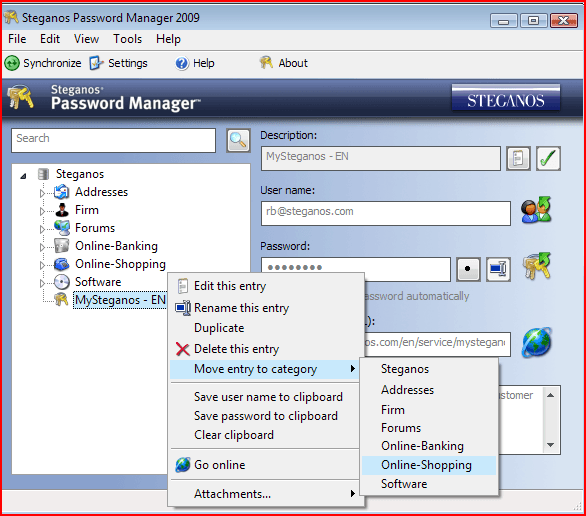Click the STEGANOS logo banner
Image resolution: width=586 pixels, height=516 pixels.
506,98
